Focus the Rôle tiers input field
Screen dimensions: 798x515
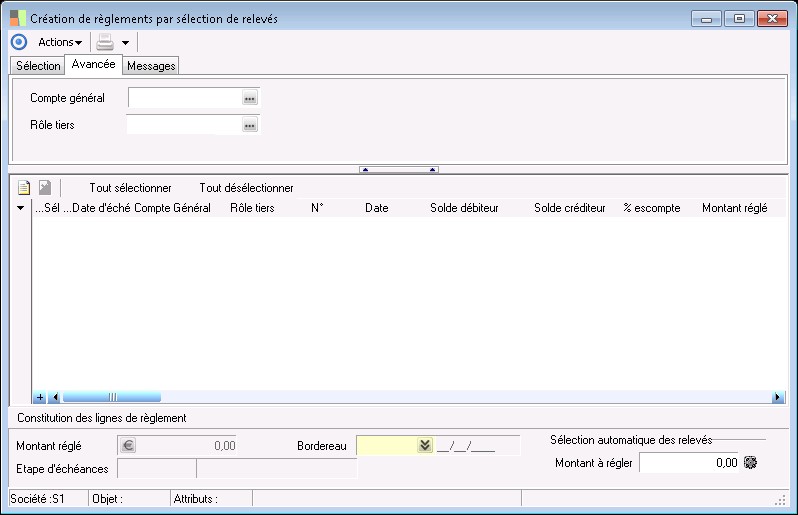tap(185, 125)
